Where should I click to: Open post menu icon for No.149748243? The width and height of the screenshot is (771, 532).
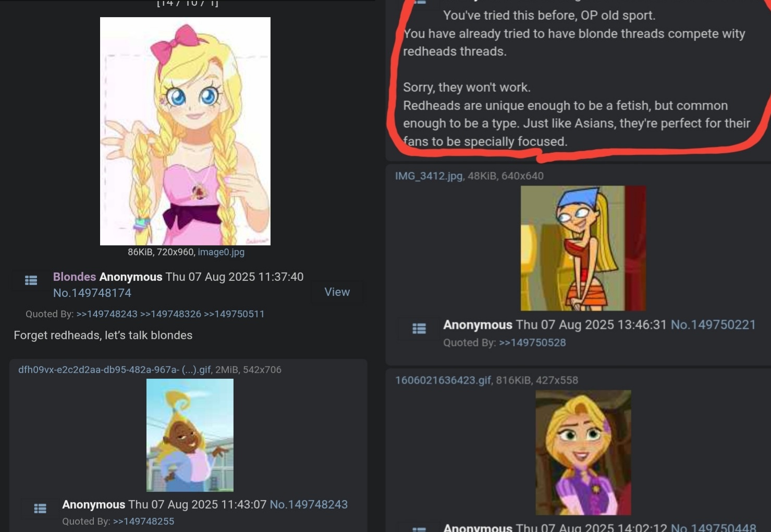point(40,509)
